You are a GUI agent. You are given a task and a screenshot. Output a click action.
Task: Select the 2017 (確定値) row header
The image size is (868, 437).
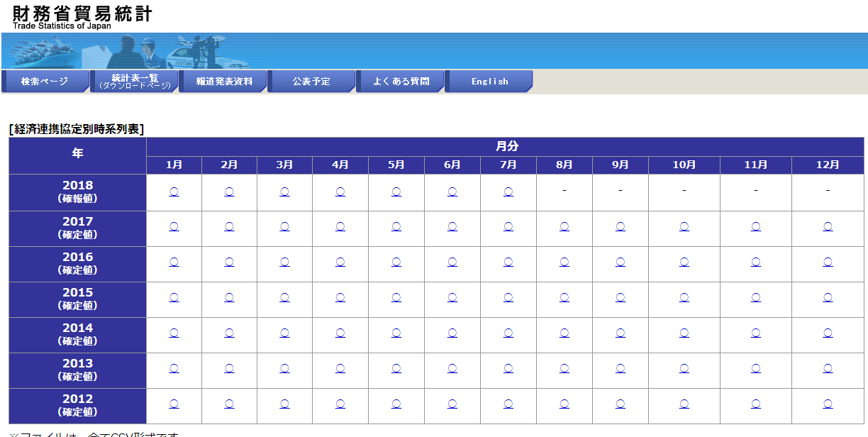click(77, 228)
